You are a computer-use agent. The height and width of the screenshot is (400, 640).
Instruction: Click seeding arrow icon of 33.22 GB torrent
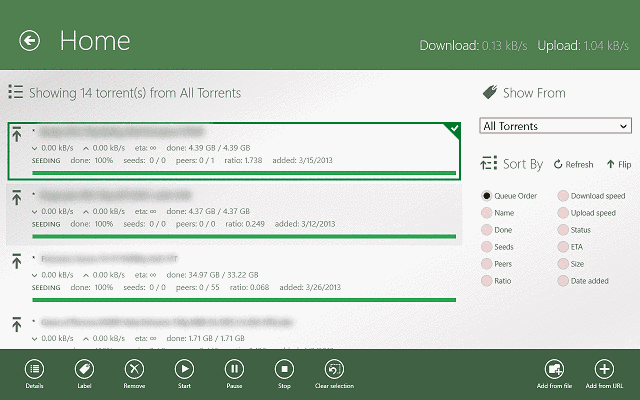16,261
